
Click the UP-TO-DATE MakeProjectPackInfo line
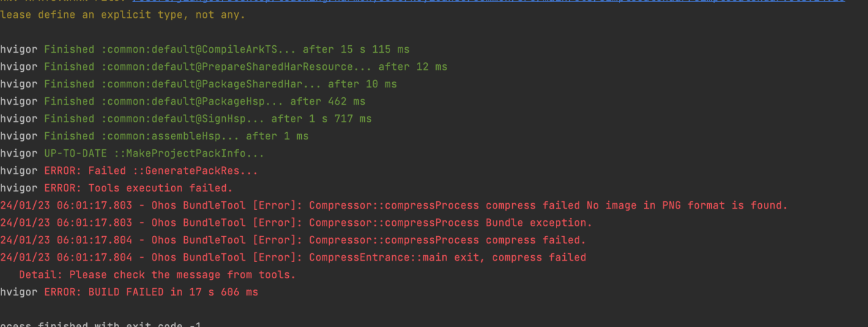pos(132,154)
